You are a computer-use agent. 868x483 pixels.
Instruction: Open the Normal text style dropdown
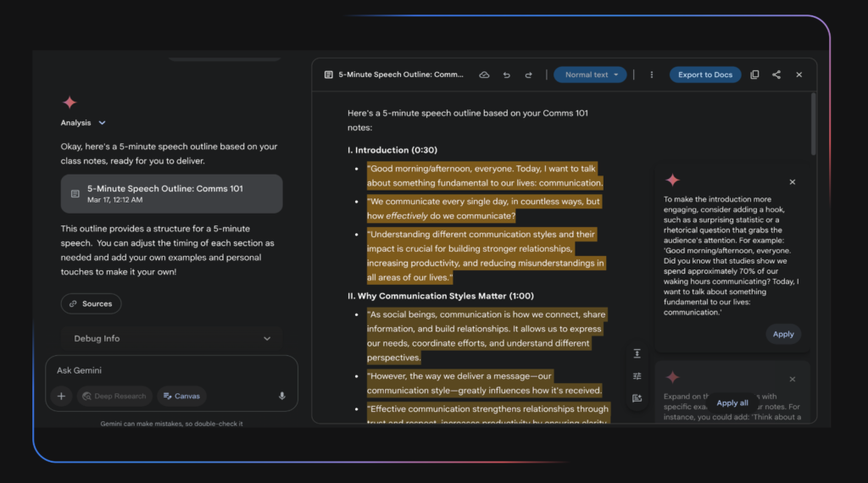[x=590, y=75]
